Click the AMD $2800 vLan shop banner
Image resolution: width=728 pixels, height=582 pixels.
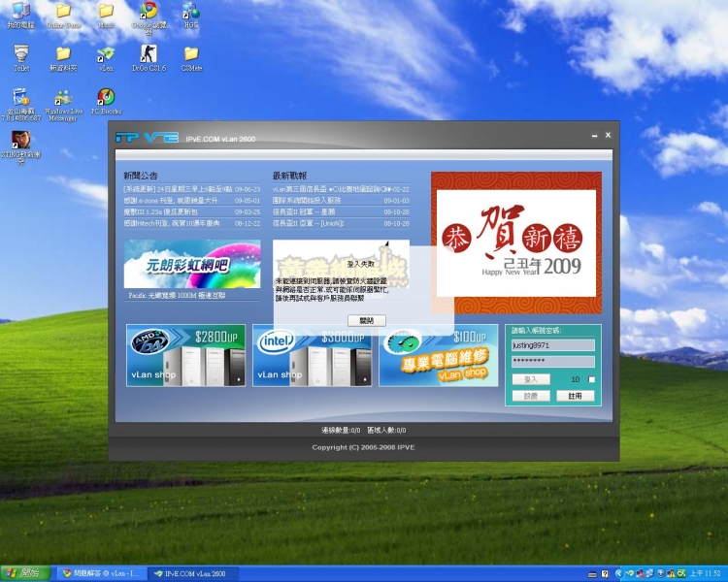(185, 356)
